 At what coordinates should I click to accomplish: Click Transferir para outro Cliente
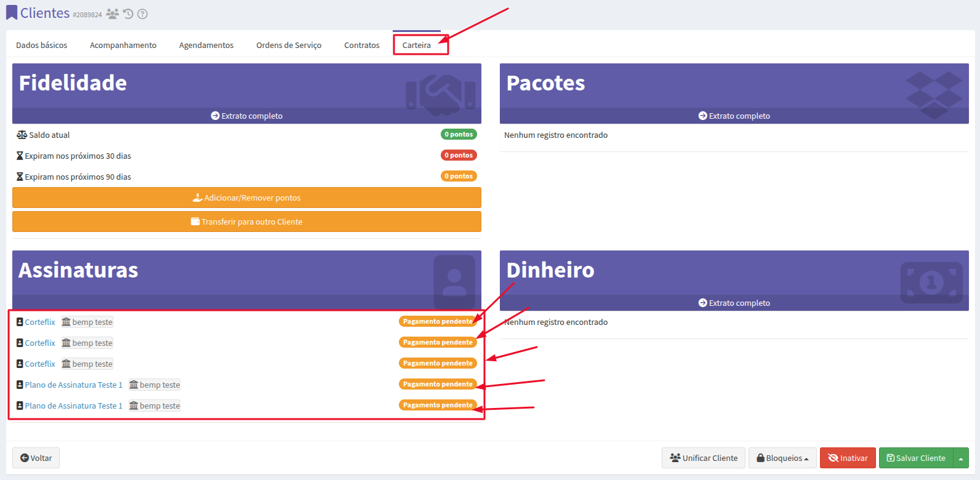(x=247, y=222)
